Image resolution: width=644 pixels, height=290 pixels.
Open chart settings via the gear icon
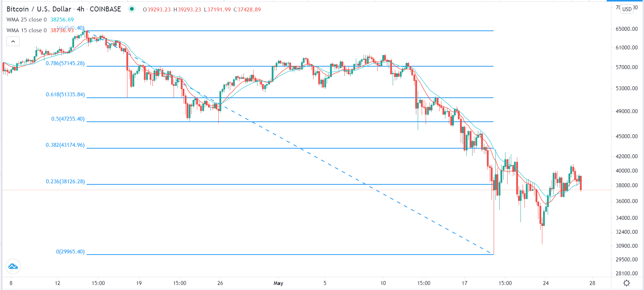click(626, 282)
